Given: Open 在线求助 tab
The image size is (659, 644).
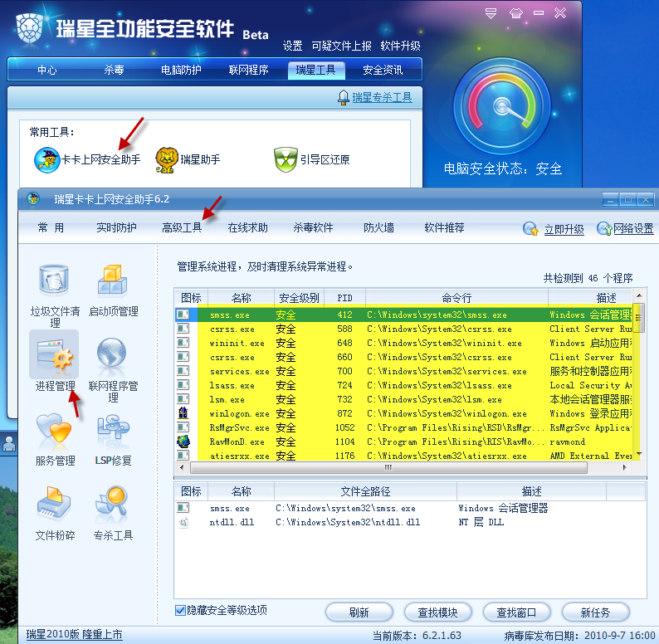Looking at the screenshot, I should click(247, 228).
